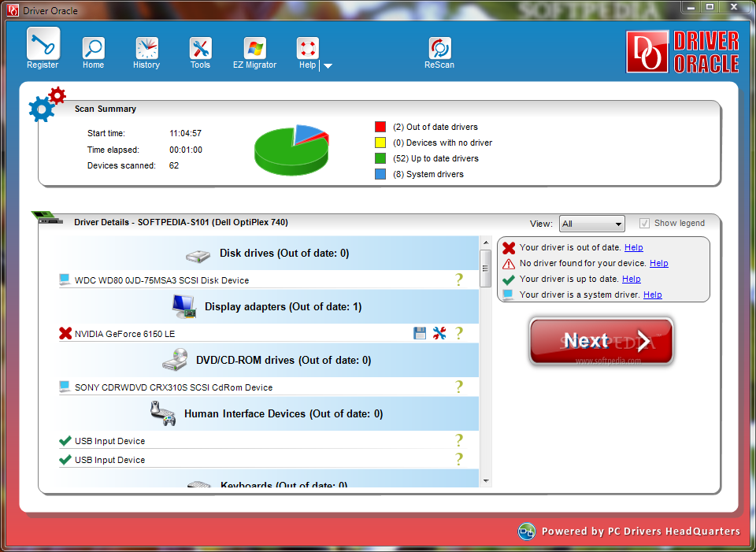Open Help link for out of date driver
Screen dimensions: 756x552
pyautogui.click(x=633, y=247)
